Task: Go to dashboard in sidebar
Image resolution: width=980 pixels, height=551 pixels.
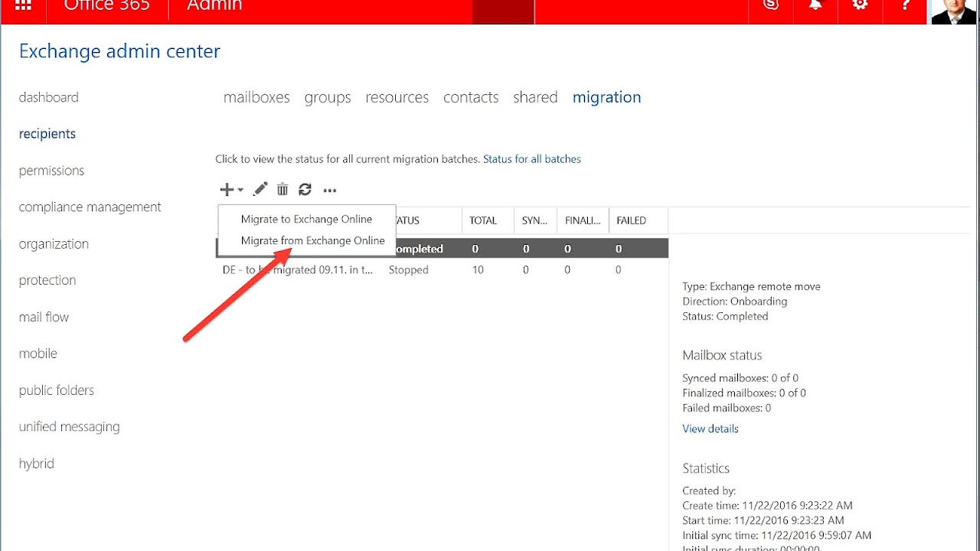Action: [49, 97]
